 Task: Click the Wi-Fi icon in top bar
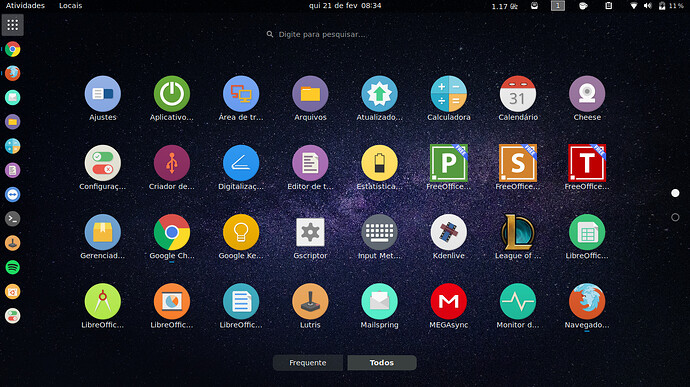pyautogui.click(x=634, y=6)
